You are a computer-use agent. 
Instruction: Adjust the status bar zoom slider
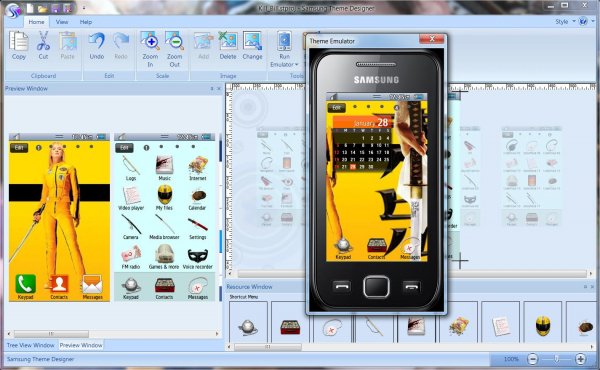(x=556, y=359)
